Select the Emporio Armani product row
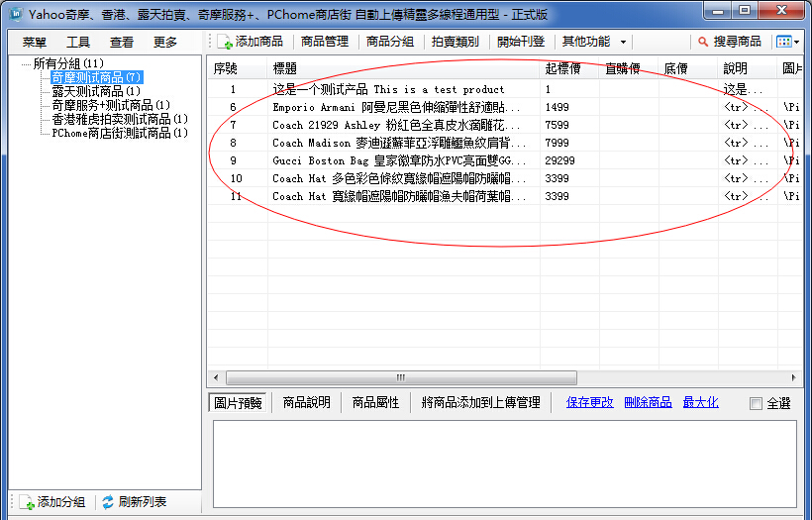This screenshot has width=812, height=520. tap(505, 107)
